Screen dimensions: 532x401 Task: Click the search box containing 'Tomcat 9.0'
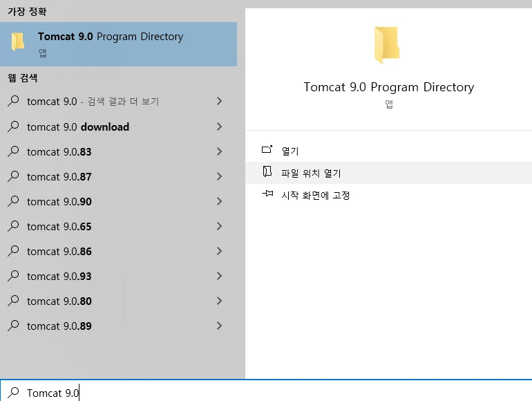[266, 391]
